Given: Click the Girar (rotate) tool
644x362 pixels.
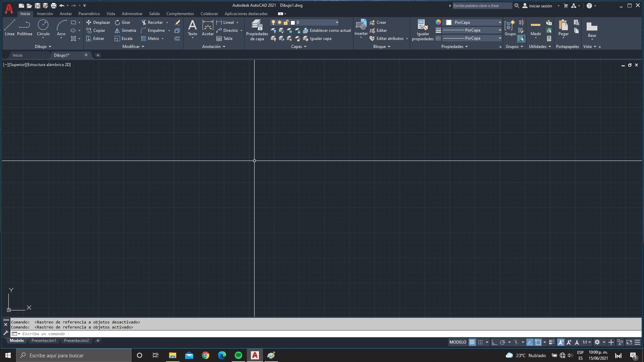Looking at the screenshot, I should [x=122, y=22].
